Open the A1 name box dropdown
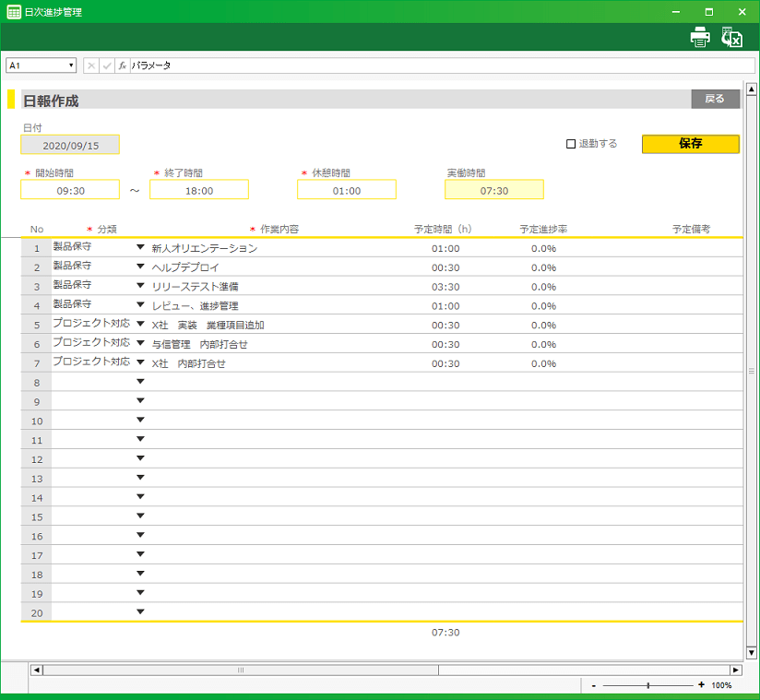The width and height of the screenshot is (760, 700). 71,65
